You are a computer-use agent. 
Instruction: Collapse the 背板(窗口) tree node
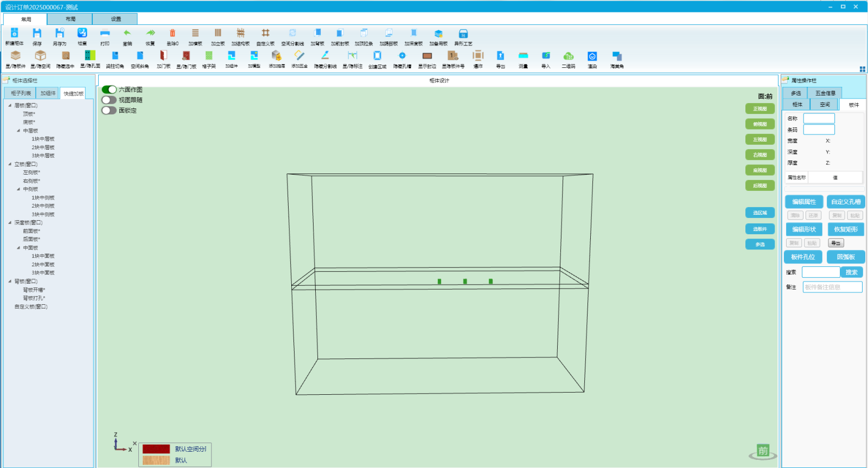click(x=10, y=281)
